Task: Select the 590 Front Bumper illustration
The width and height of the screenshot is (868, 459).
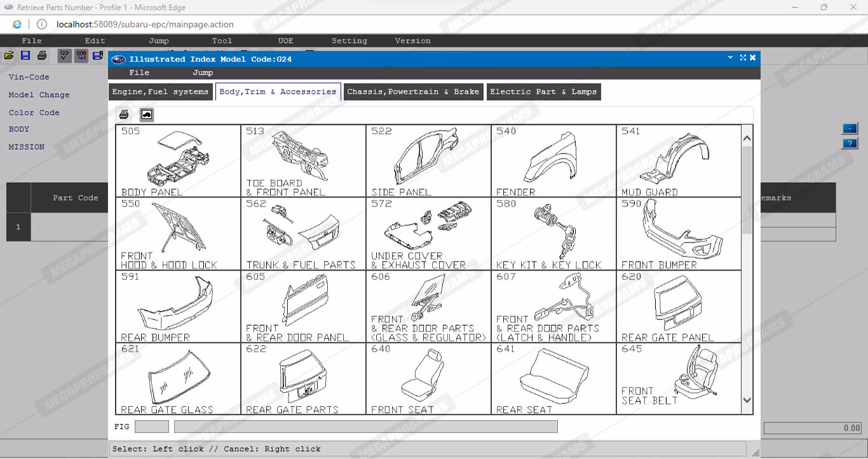Action: coord(678,234)
